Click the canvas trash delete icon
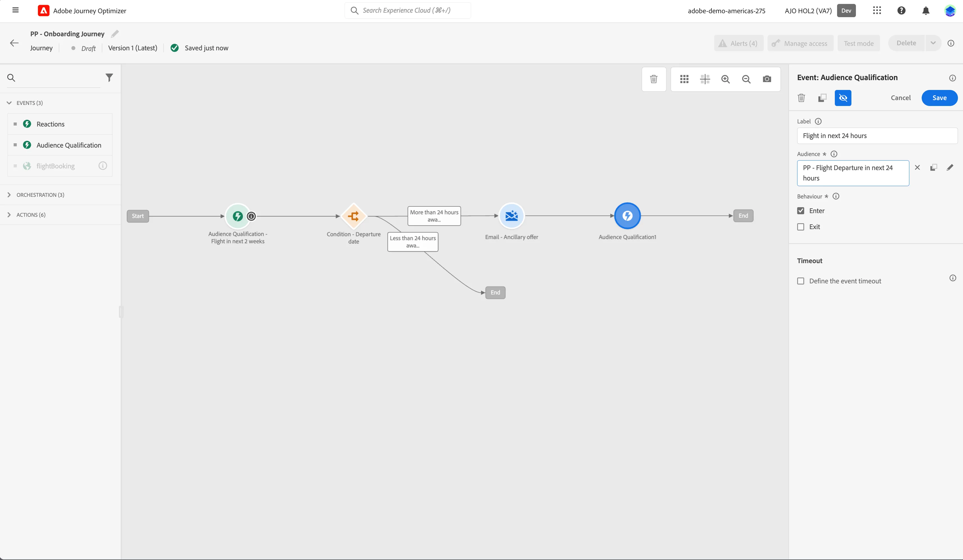The height and width of the screenshot is (560, 963). point(654,79)
